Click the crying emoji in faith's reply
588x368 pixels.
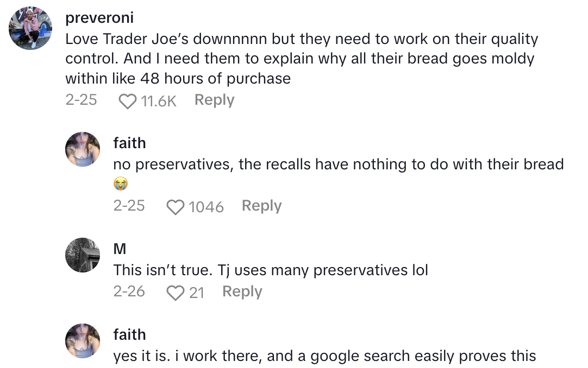[120, 185]
